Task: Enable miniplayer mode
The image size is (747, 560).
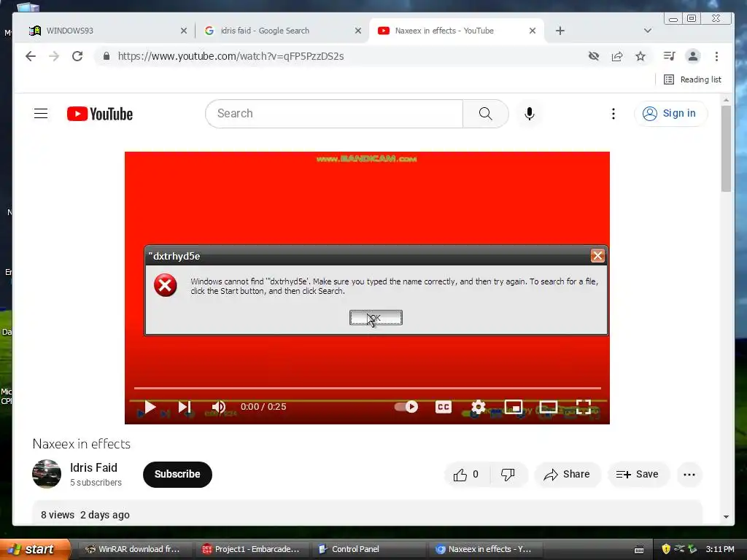Action: point(514,407)
